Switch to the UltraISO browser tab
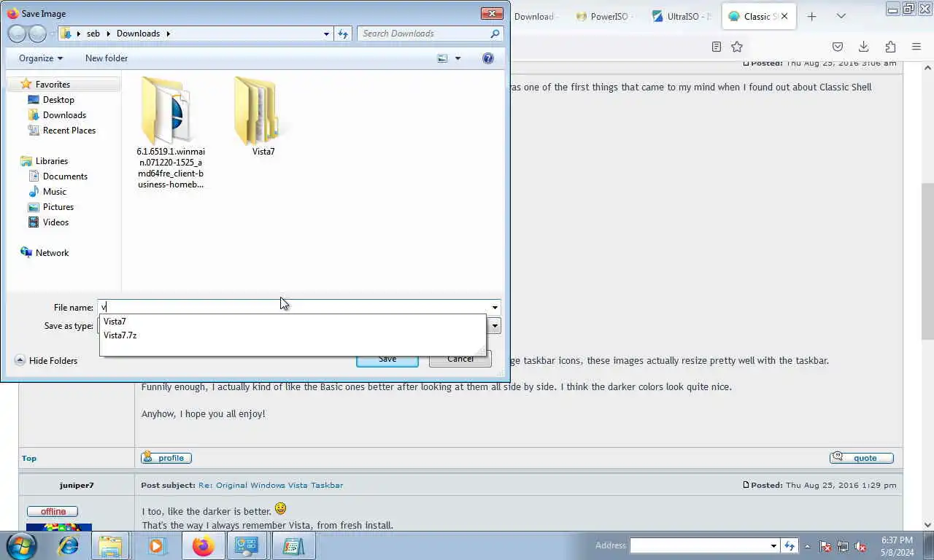Screen dimensions: 934x560 coord(682,17)
